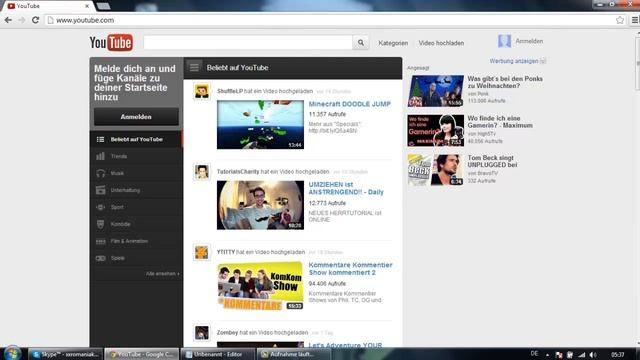Screen dimensions: 640x360
Task: Click the YouTube logo
Action: (111, 42)
